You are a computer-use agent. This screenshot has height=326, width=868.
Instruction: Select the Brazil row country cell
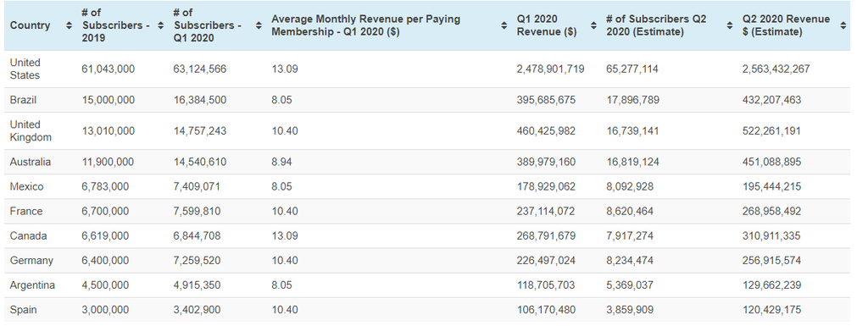(23, 100)
